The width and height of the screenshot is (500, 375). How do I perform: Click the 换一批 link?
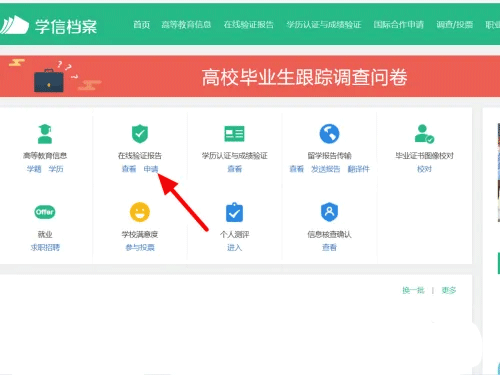(x=413, y=290)
